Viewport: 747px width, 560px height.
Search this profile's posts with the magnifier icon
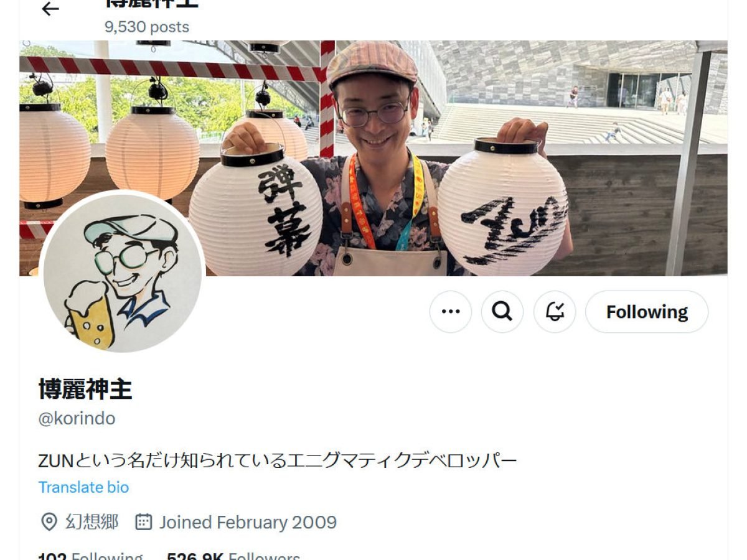pyautogui.click(x=502, y=312)
